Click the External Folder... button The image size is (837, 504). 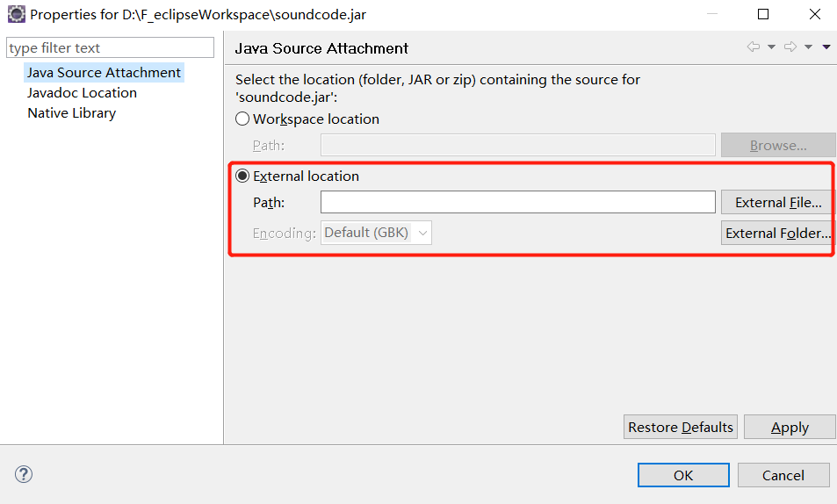(x=778, y=234)
